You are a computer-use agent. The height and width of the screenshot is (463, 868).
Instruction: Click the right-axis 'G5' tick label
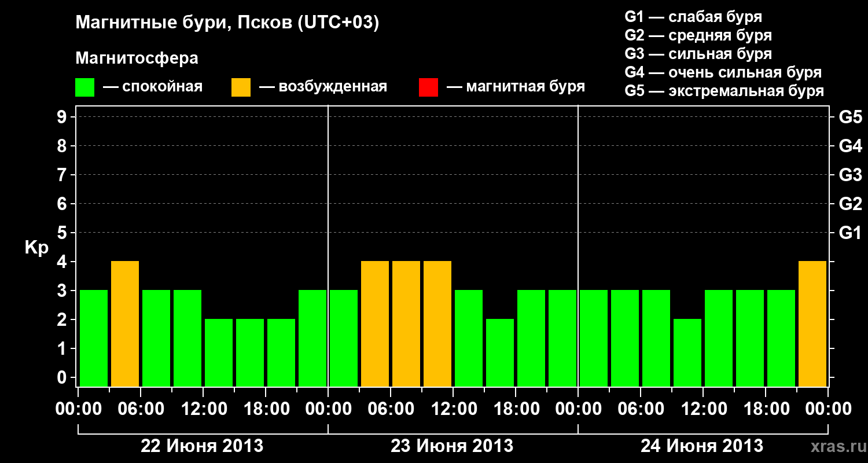[x=850, y=117]
